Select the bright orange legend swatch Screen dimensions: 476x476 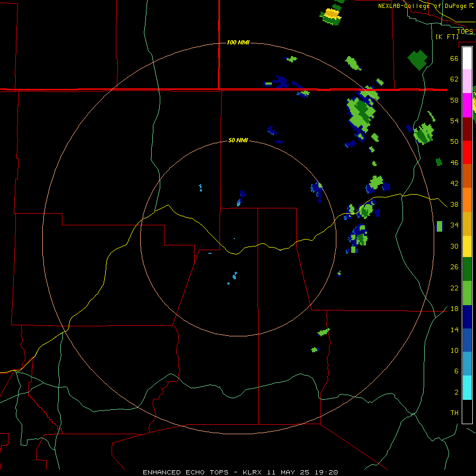coord(467,200)
